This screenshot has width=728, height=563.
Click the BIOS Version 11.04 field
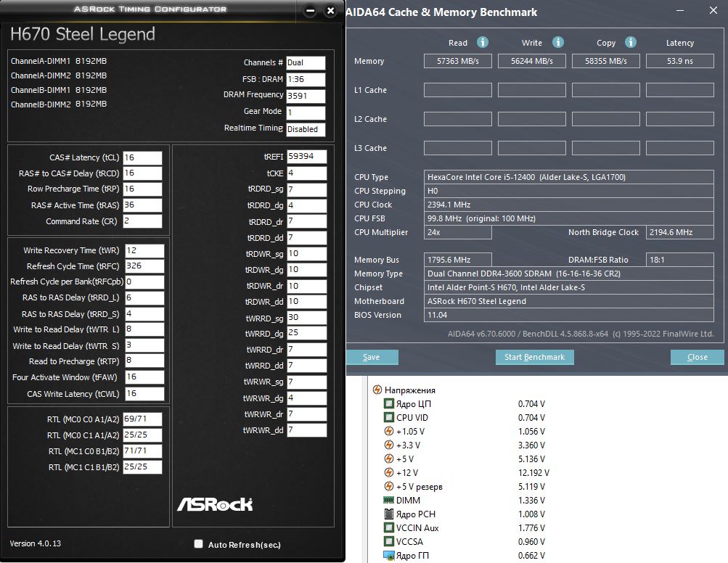[x=569, y=315]
